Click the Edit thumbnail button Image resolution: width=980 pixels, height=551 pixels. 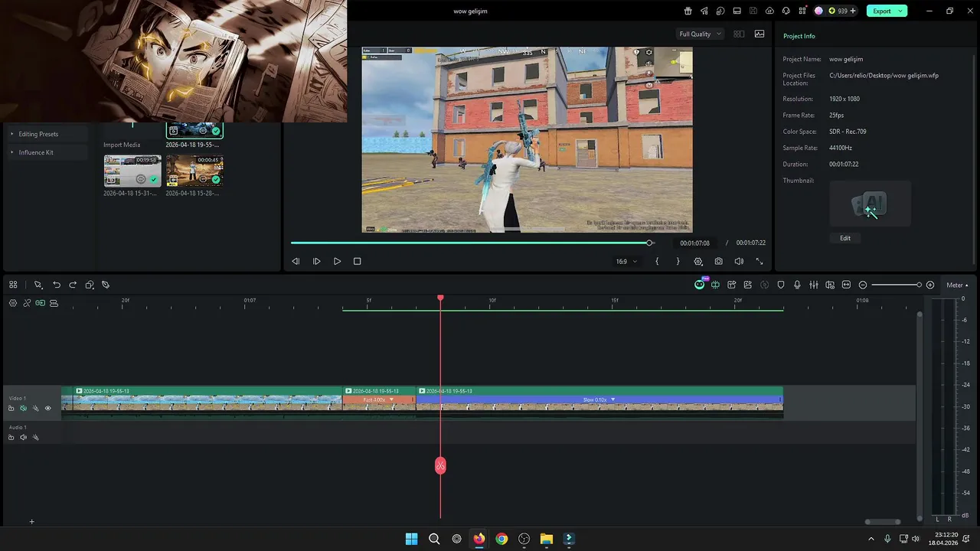pyautogui.click(x=845, y=238)
